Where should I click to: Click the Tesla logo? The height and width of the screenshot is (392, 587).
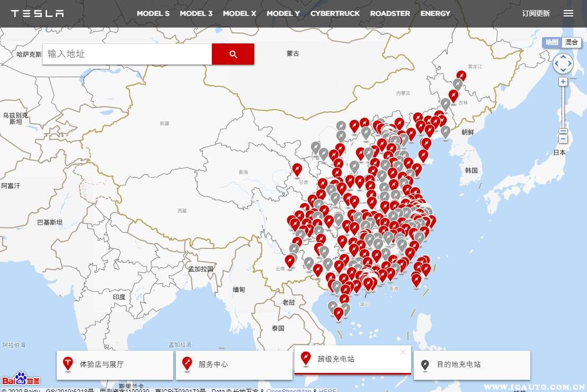click(37, 13)
